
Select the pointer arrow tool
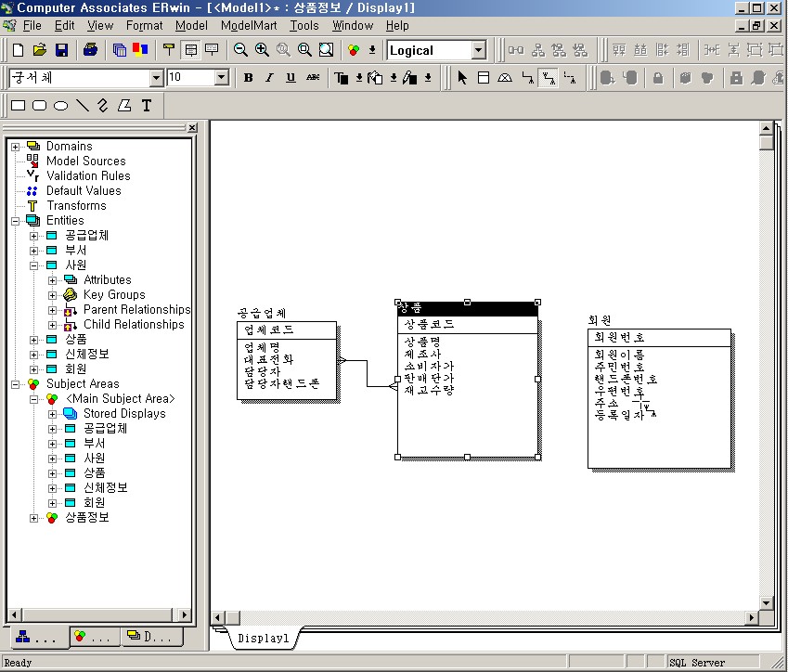462,77
